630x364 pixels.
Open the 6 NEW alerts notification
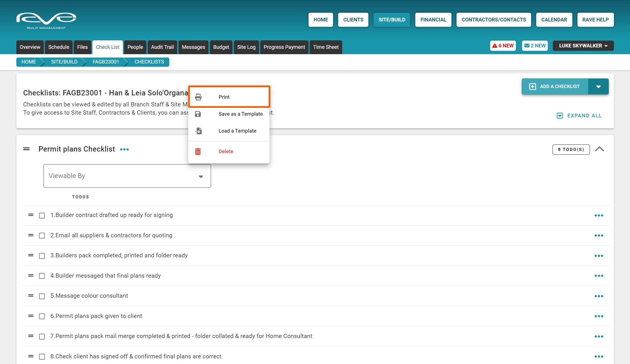[x=503, y=46]
